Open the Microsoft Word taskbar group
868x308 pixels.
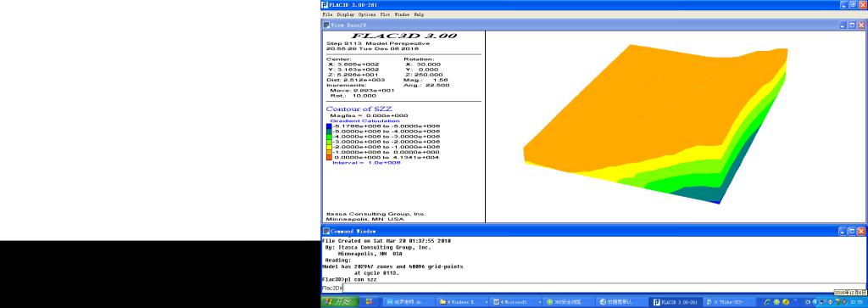515,302
